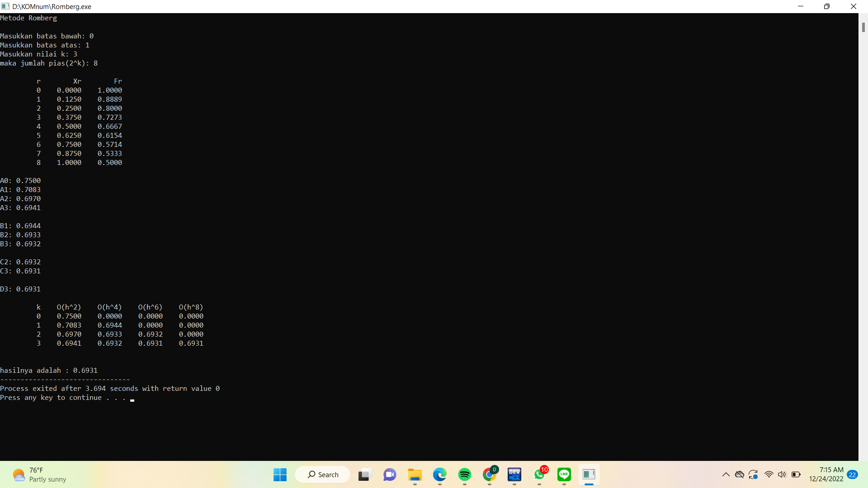868x488 pixels.
Task: Select the active Romberg.exe console window
Action: [589, 475]
